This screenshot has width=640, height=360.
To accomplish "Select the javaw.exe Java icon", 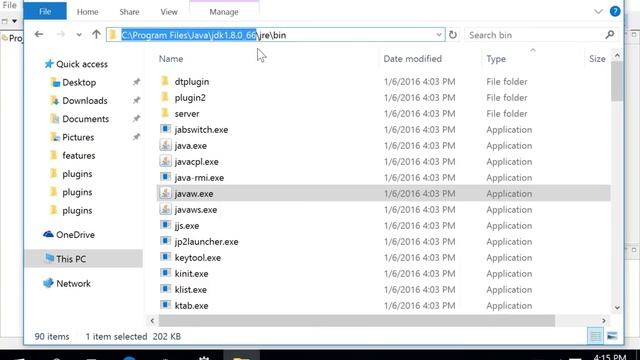I will pyautogui.click(x=165, y=193).
